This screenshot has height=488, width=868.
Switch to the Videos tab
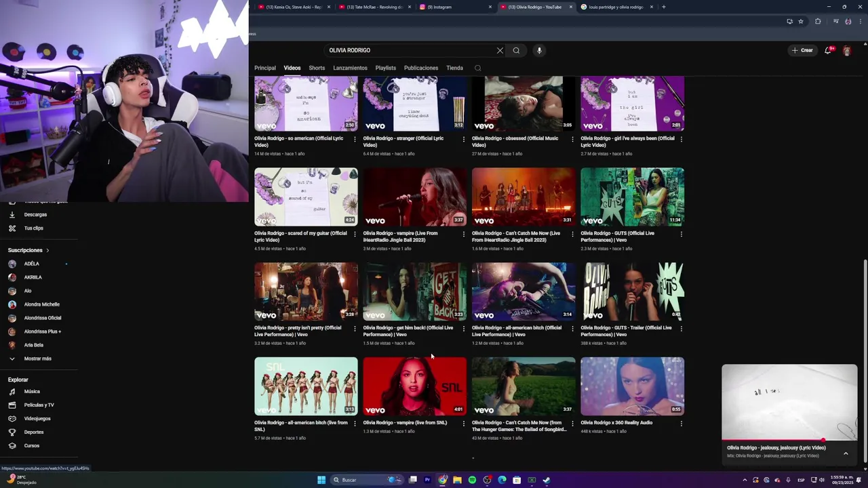tap(292, 68)
